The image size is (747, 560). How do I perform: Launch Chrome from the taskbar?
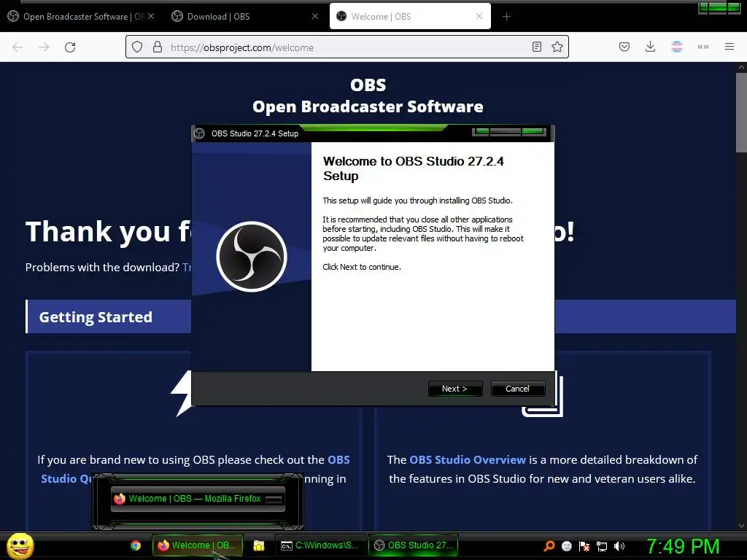pyautogui.click(x=136, y=545)
